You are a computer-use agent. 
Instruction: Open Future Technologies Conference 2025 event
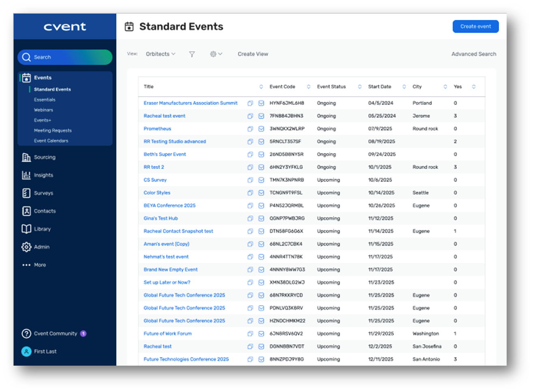point(186,359)
